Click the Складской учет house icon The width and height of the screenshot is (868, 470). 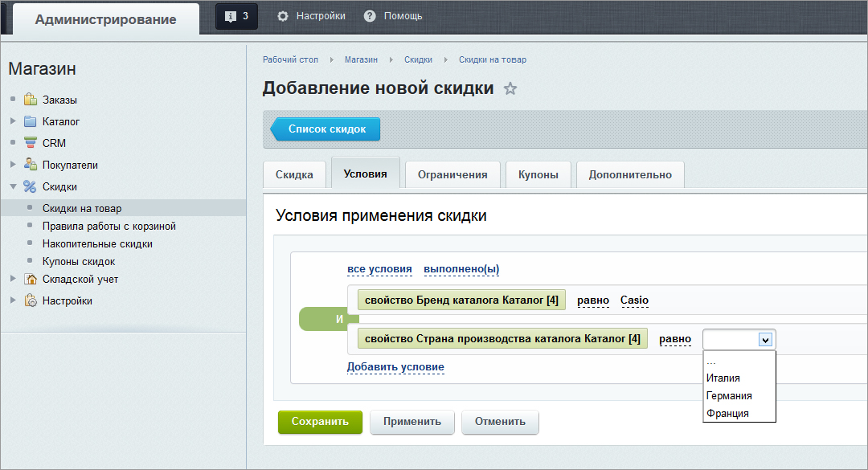31,279
